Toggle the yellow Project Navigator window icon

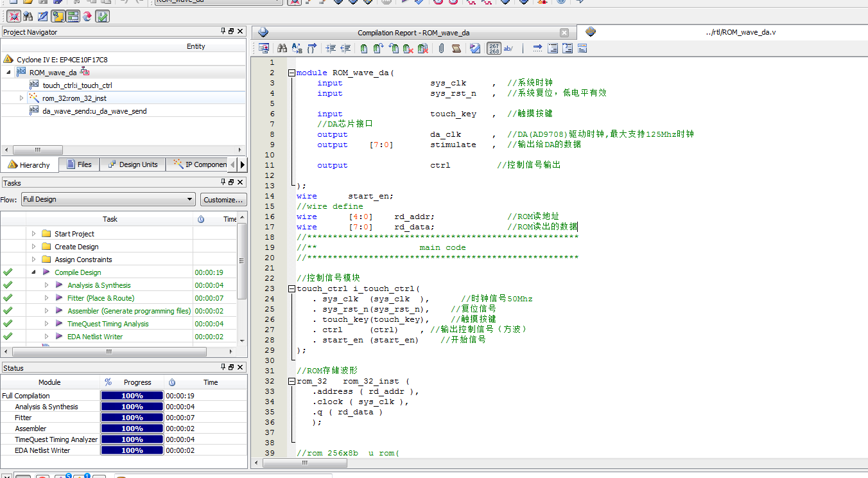57,16
